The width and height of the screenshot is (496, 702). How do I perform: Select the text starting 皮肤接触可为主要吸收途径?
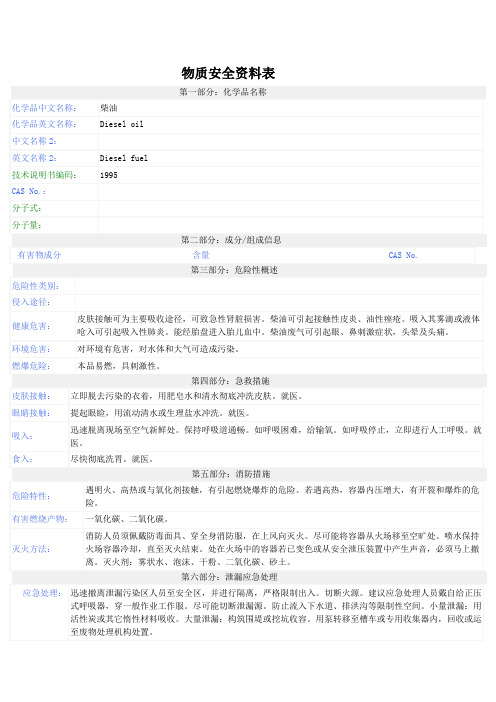(x=278, y=325)
